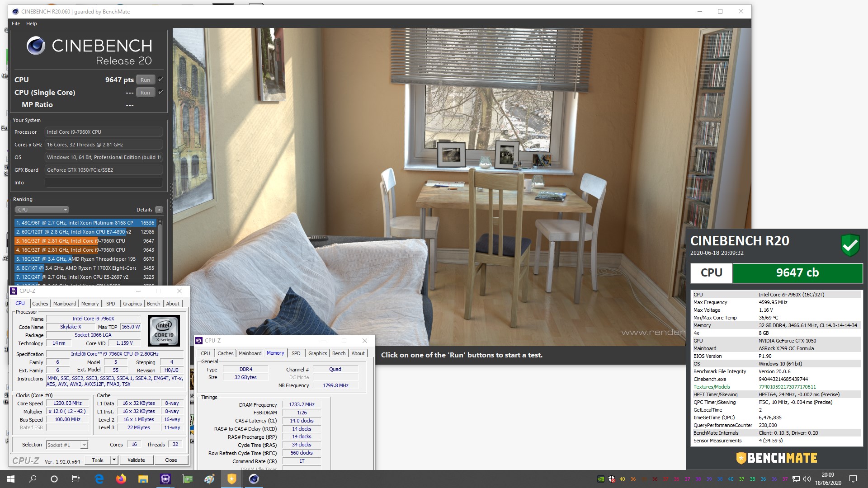Select ranking row 2, Xeon E7-4890 v2
868x488 pixels.
(x=85, y=232)
